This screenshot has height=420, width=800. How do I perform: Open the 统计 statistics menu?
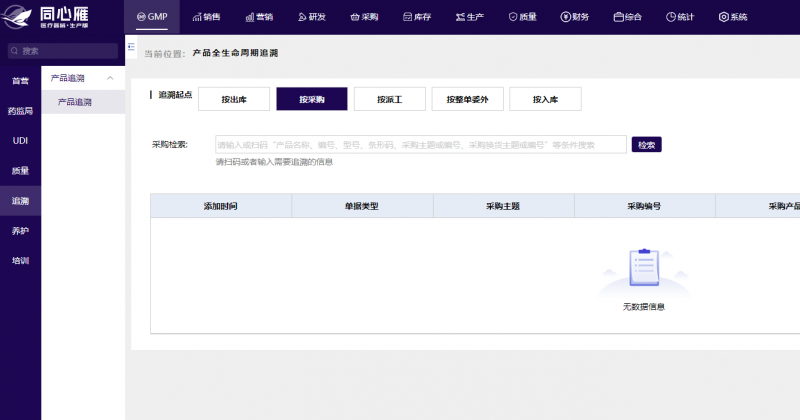[x=680, y=17]
